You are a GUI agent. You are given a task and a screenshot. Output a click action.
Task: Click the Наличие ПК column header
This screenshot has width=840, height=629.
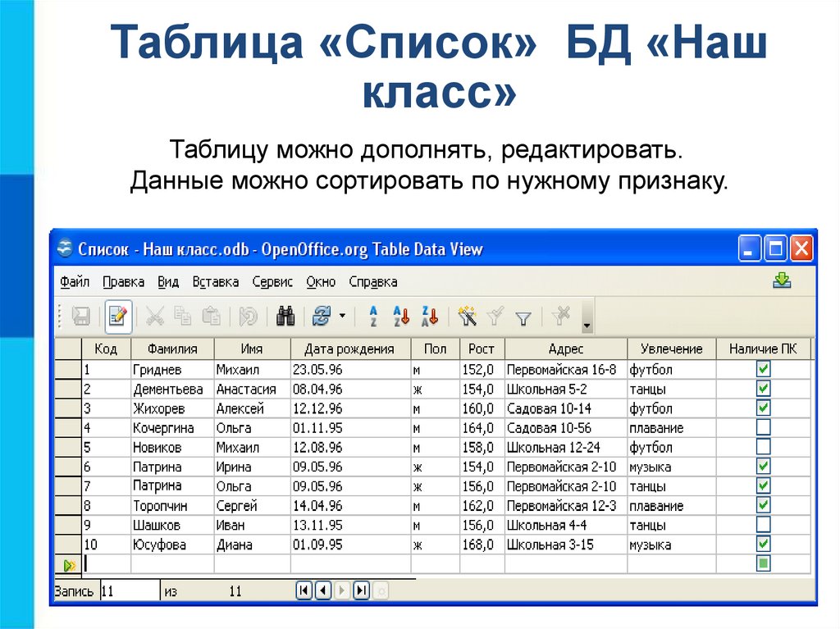(764, 349)
